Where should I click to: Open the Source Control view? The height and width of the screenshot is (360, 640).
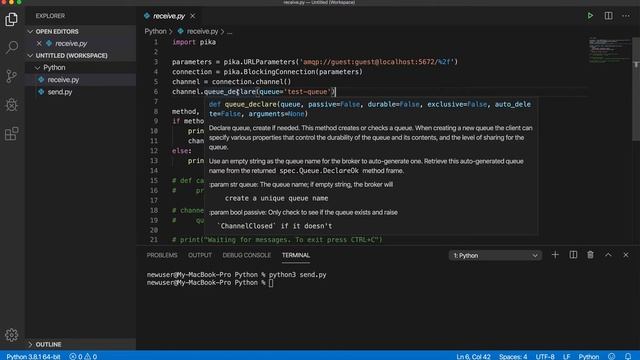[11, 76]
